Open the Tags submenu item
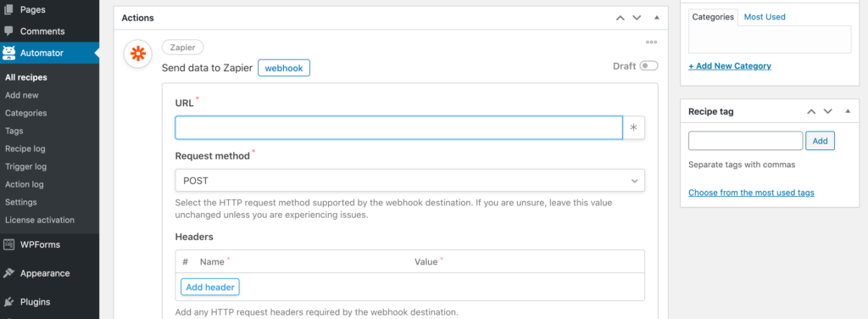868x319 pixels. pyautogui.click(x=14, y=131)
